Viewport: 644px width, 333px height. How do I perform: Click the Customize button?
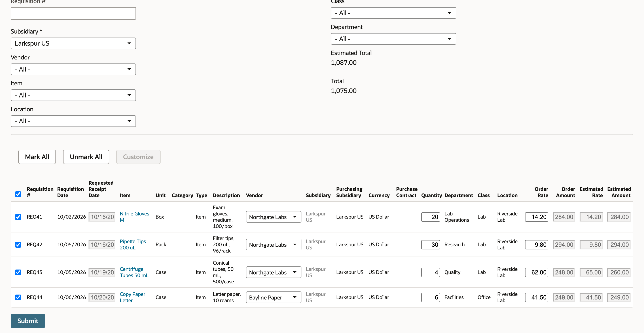pyautogui.click(x=138, y=157)
